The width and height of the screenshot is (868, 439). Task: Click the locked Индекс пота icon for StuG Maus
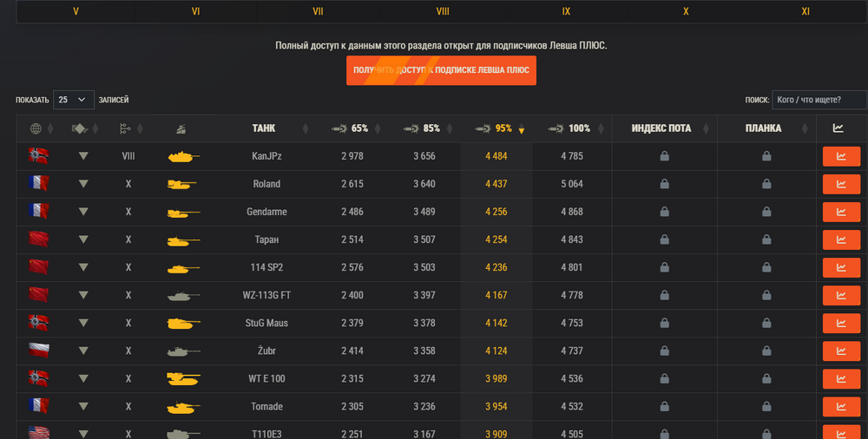(664, 323)
